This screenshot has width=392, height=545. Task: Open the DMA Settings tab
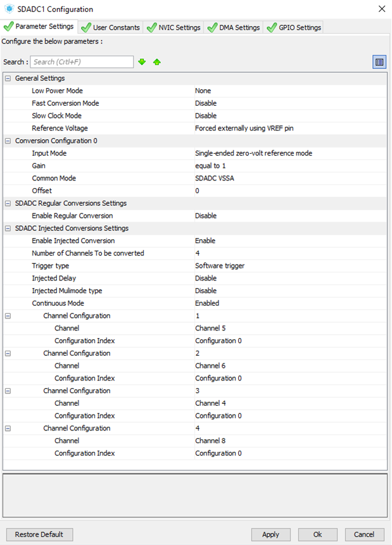pos(234,27)
